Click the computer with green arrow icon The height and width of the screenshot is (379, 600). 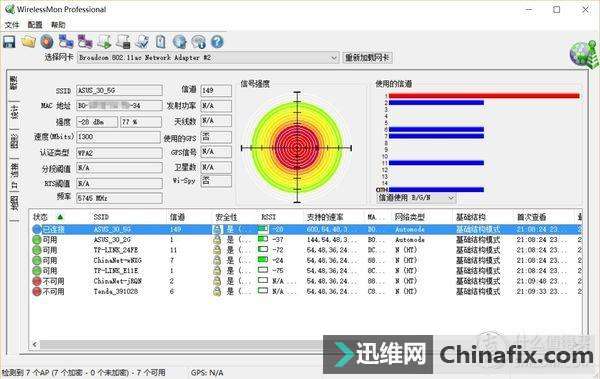click(104, 41)
